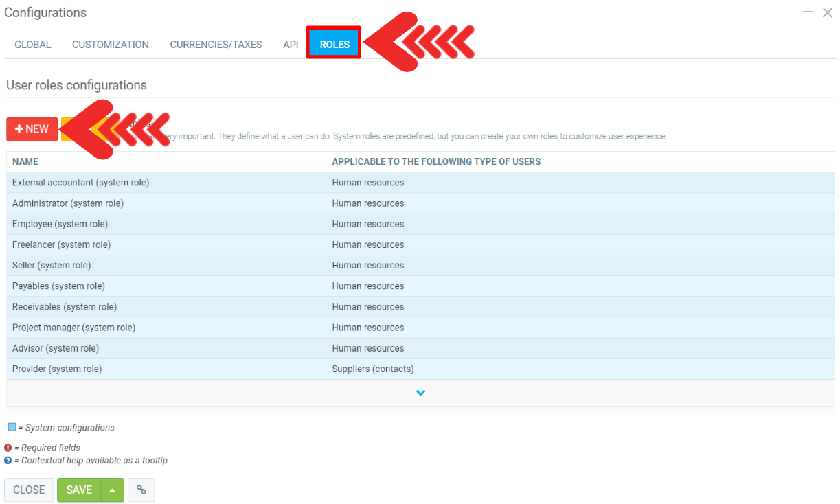
Task: Close the Configurations window with the X
Action: (x=827, y=12)
